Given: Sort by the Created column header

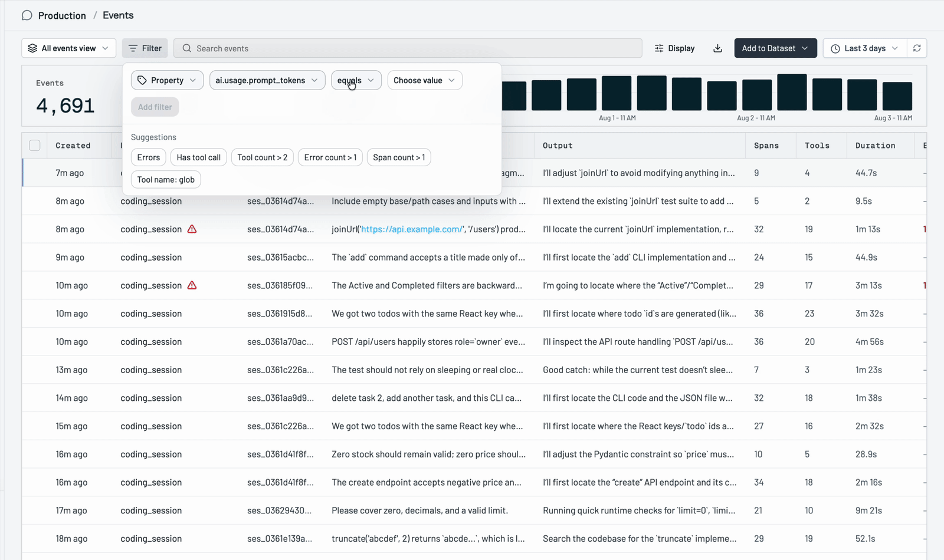Looking at the screenshot, I should click(73, 146).
